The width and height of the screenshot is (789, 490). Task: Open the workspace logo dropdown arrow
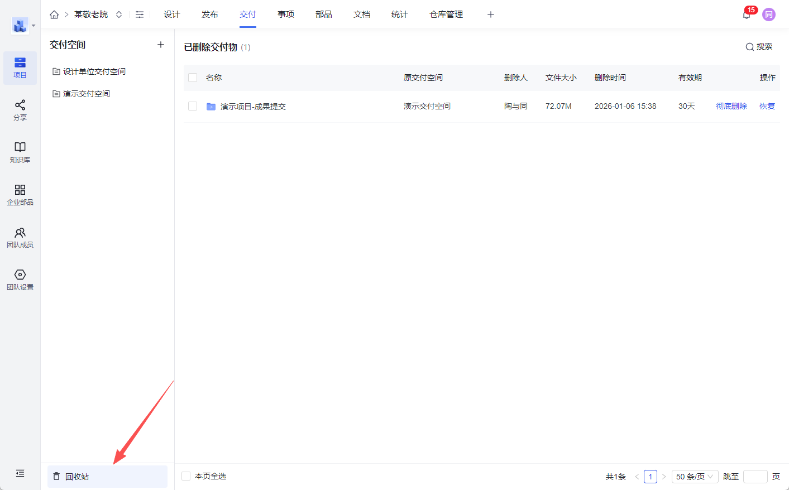click(33, 24)
